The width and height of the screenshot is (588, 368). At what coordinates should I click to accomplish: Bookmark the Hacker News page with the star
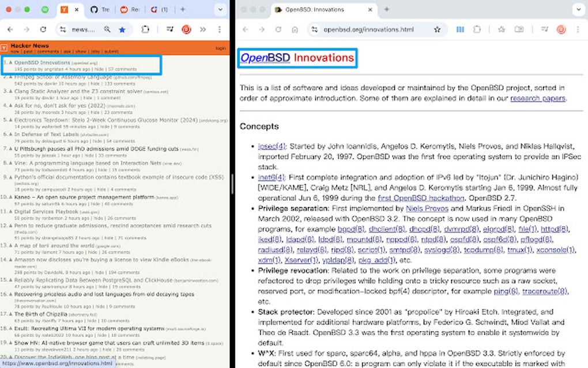(122, 29)
